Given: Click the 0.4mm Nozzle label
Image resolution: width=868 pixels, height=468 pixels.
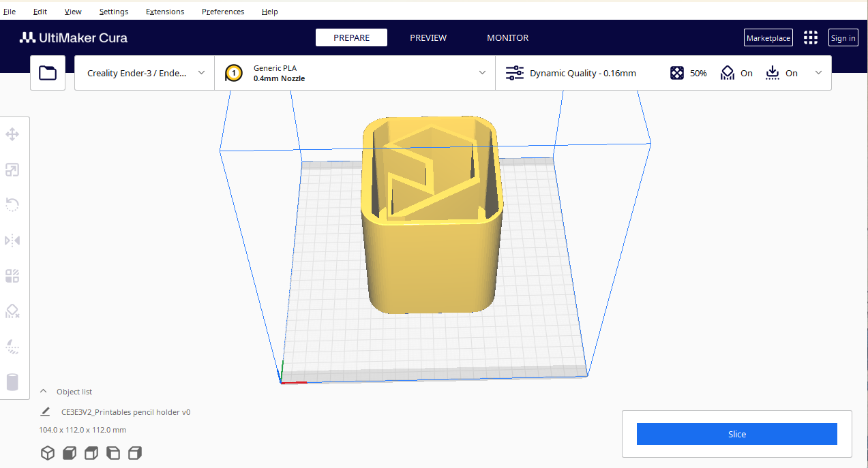Looking at the screenshot, I should click(279, 78).
